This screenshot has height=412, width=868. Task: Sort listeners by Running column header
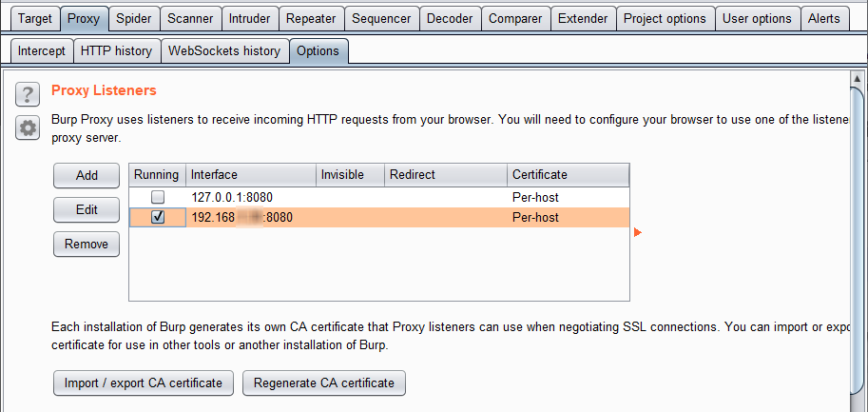click(x=157, y=175)
